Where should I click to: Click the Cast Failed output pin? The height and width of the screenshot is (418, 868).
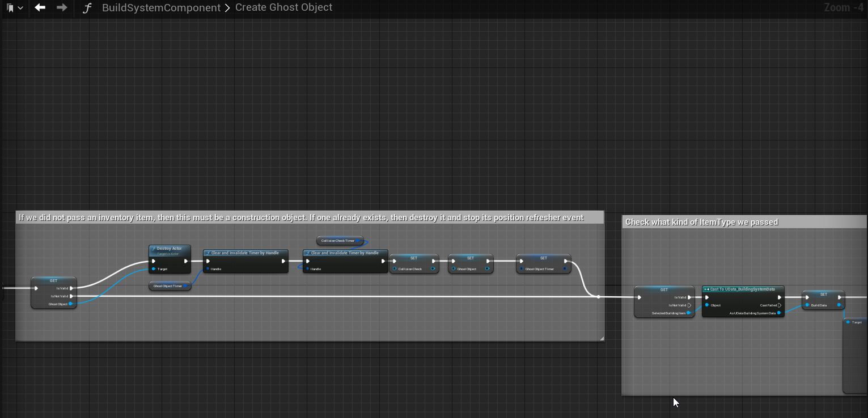780,305
